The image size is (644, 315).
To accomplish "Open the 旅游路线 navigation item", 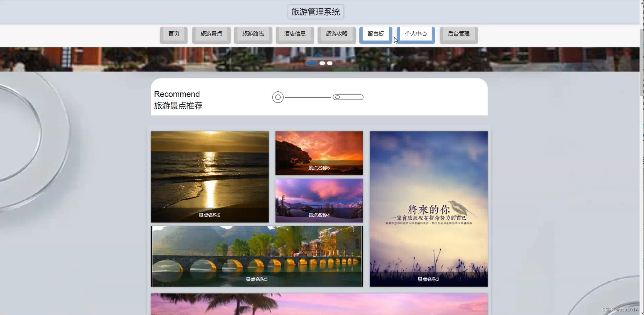I will point(253,35).
